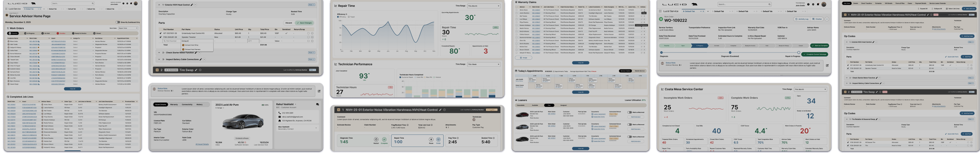980x153 pixels.
Task: Open Costa Mesa Service Center time range dropdown
Action: 810,90
